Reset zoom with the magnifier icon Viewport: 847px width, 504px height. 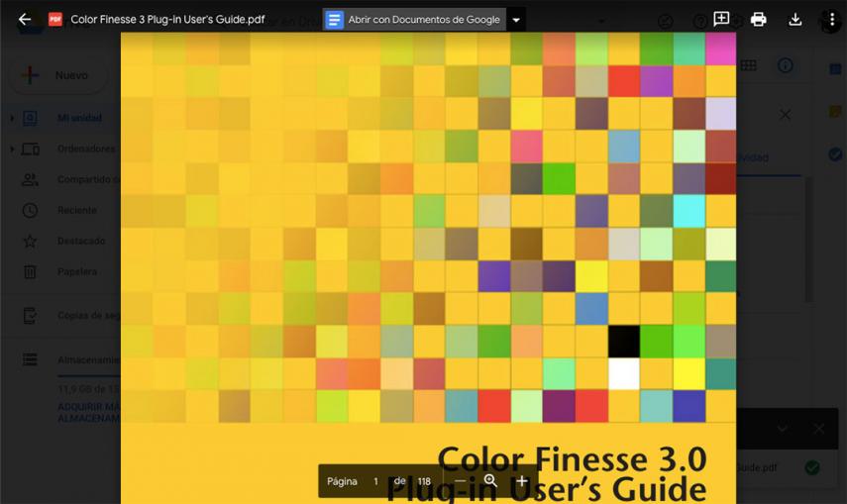tap(490, 480)
